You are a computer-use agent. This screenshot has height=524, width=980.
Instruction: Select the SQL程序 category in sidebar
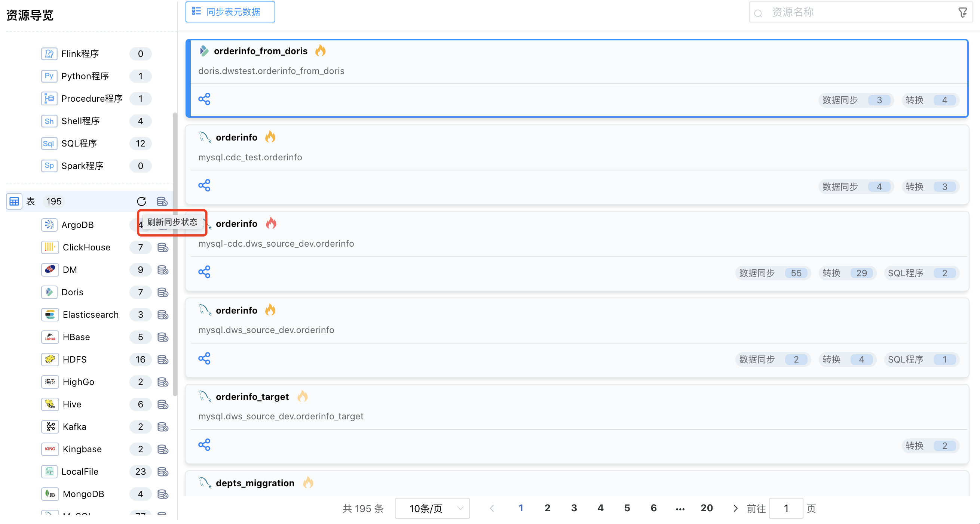pyautogui.click(x=79, y=144)
